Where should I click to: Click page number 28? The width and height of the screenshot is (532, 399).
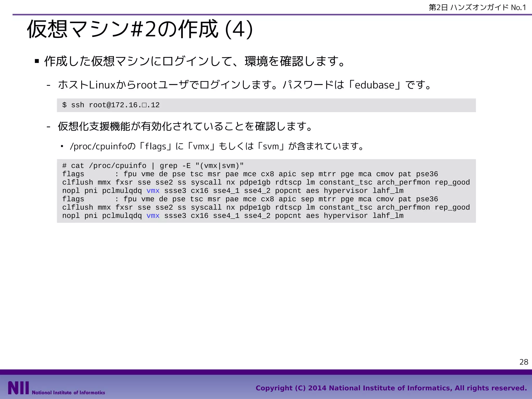pos(524,362)
